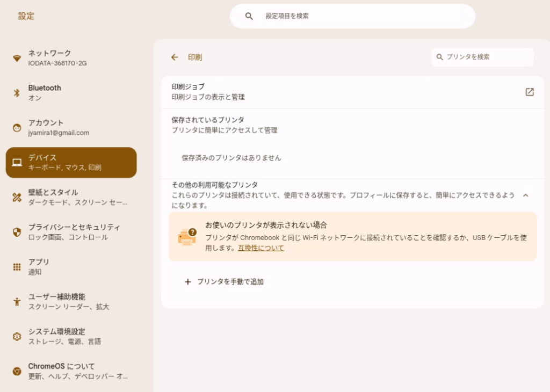Open the 互換性について link
Image resolution: width=550 pixels, height=392 pixels.
pos(261,248)
